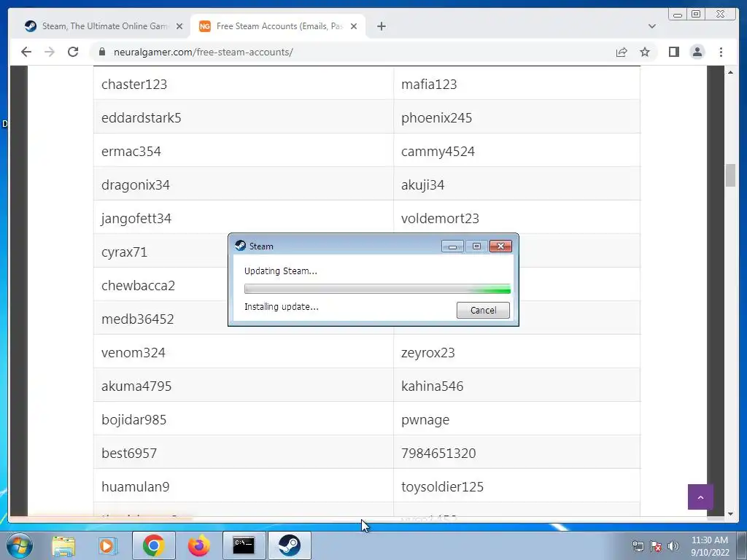Open the command prompt taskbar icon
This screenshot has height=560, width=747.
coord(244,545)
